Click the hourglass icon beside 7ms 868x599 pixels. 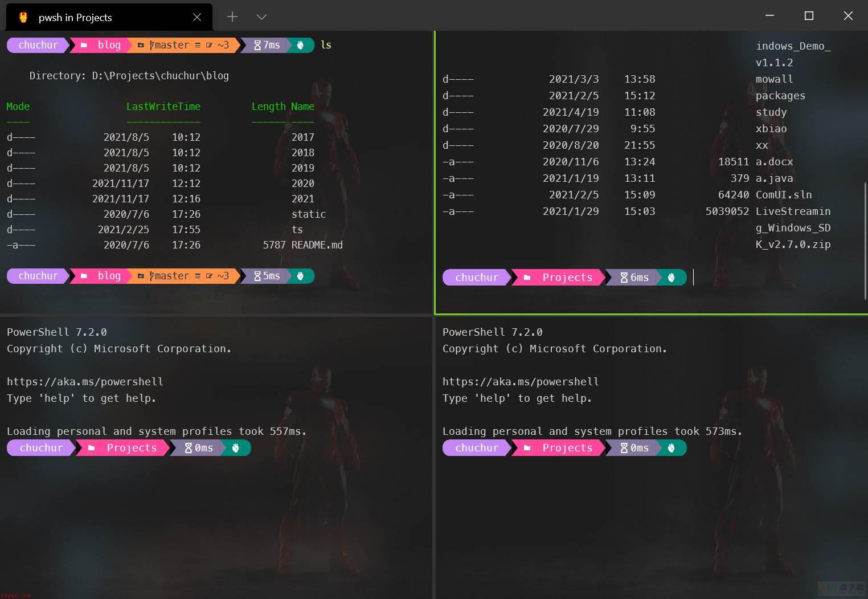tap(257, 45)
